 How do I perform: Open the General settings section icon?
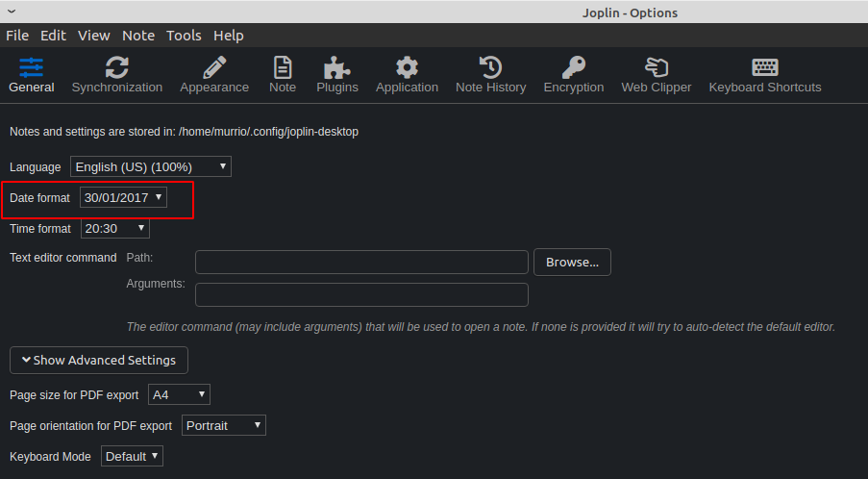coord(32,67)
